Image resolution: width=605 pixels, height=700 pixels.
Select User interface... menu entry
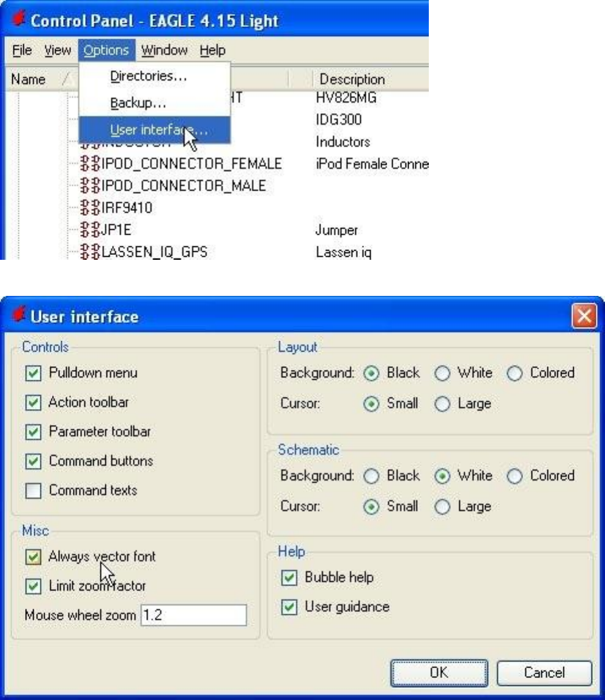(x=155, y=130)
